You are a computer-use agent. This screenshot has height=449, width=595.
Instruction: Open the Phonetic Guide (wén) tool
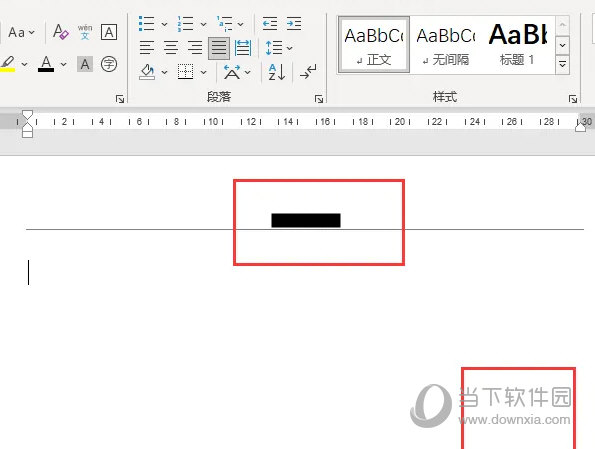[x=85, y=32]
